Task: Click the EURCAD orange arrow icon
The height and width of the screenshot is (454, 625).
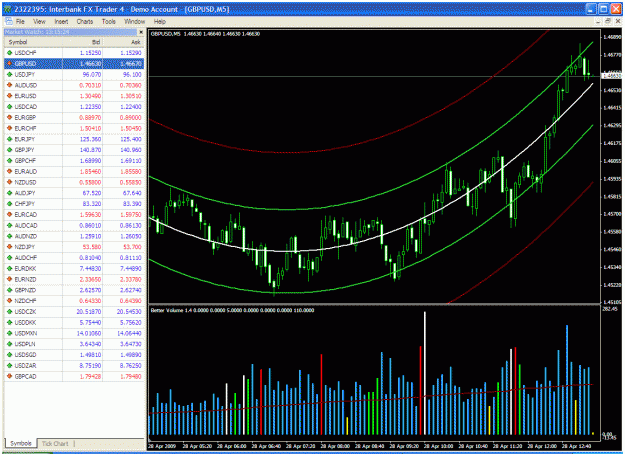Action: pyautogui.click(x=10, y=214)
